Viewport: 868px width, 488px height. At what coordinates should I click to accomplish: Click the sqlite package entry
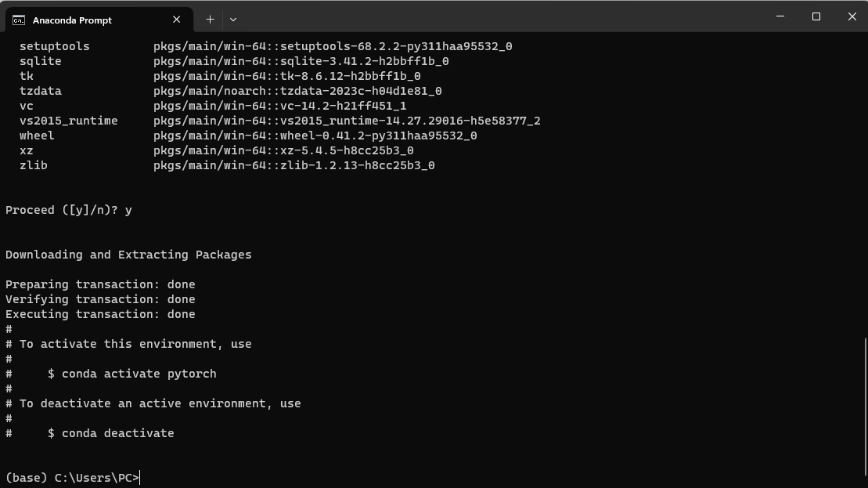point(40,60)
